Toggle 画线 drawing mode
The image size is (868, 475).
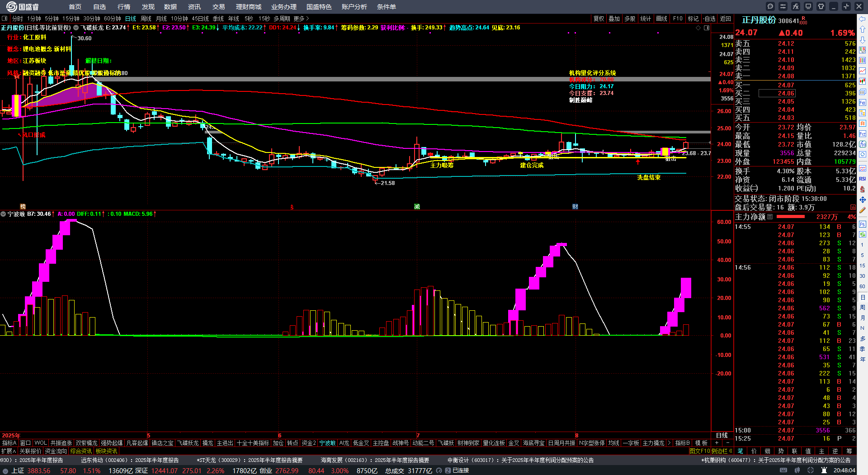[x=661, y=19]
